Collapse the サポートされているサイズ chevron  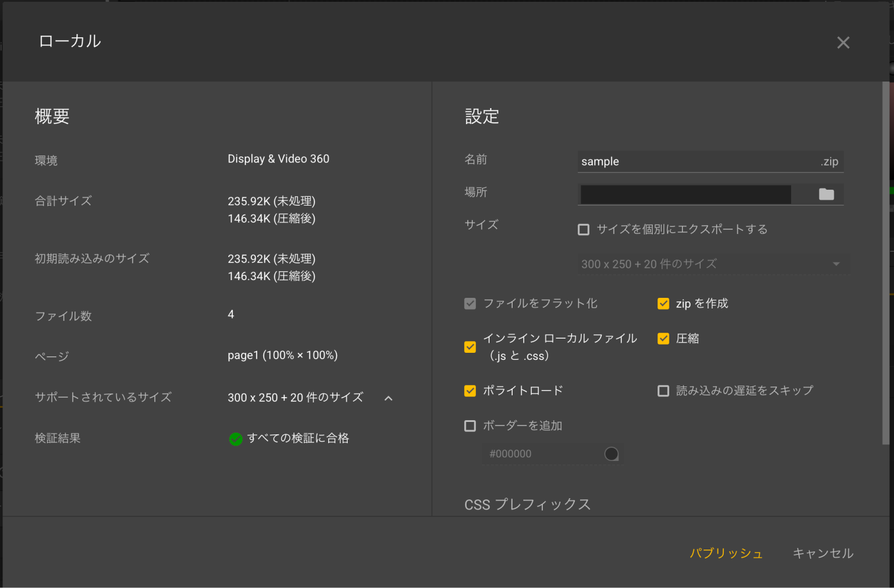pyautogui.click(x=388, y=398)
